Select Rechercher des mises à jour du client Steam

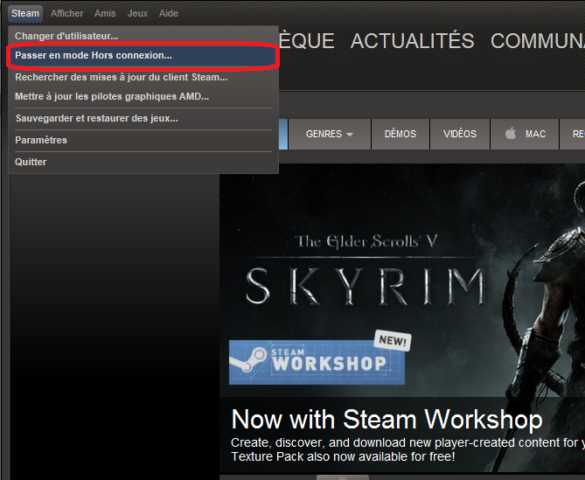(143, 77)
